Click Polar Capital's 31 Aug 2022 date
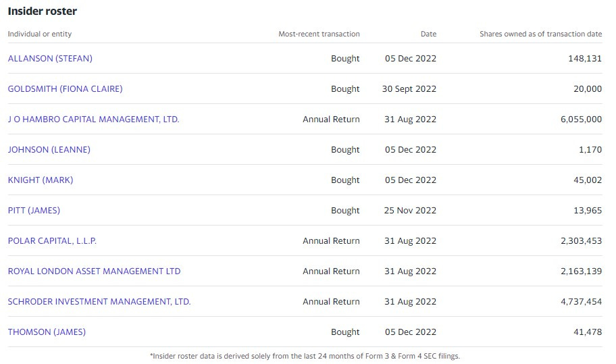 [x=410, y=240]
